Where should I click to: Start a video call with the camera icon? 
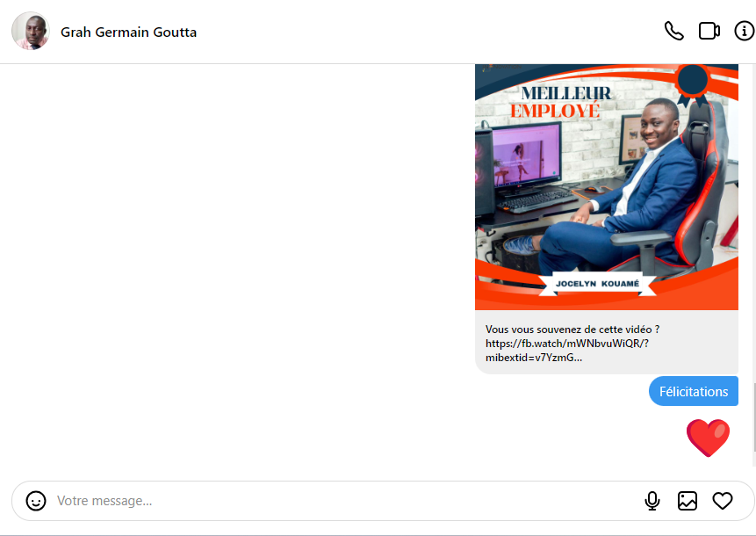tap(709, 31)
